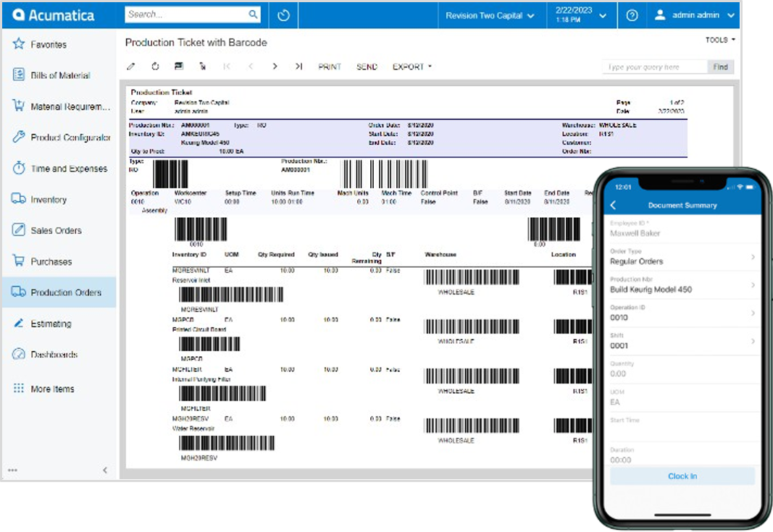
Task: Expand the EXPORT dropdown
Action: click(411, 66)
